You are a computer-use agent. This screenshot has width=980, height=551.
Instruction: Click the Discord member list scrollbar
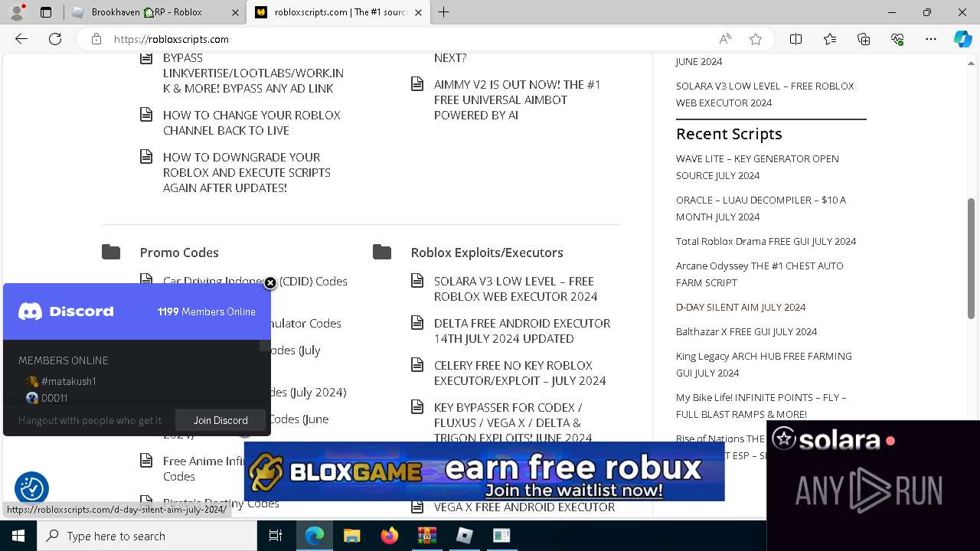pos(264,346)
